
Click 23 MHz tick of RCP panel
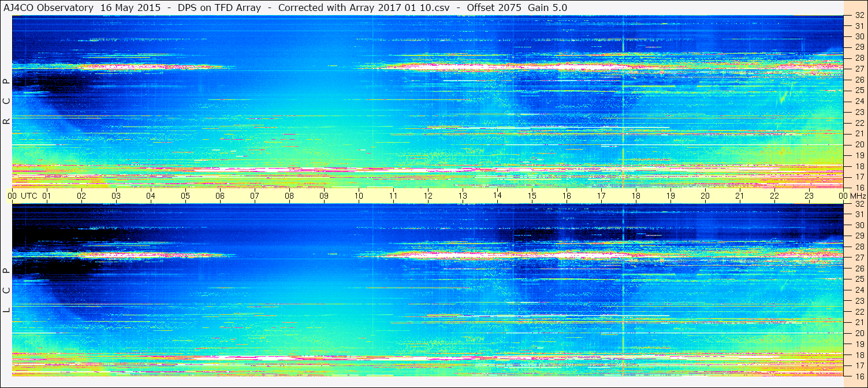(859, 112)
